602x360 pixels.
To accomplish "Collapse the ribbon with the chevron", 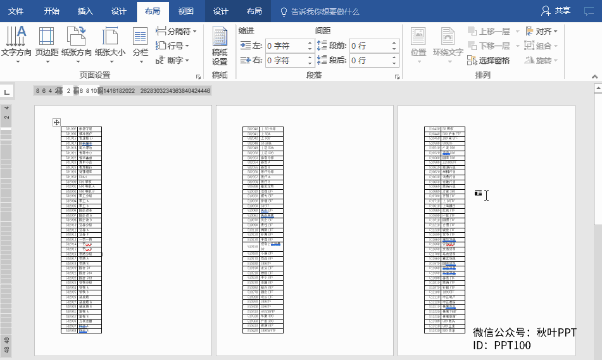I will click(x=595, y=77).
